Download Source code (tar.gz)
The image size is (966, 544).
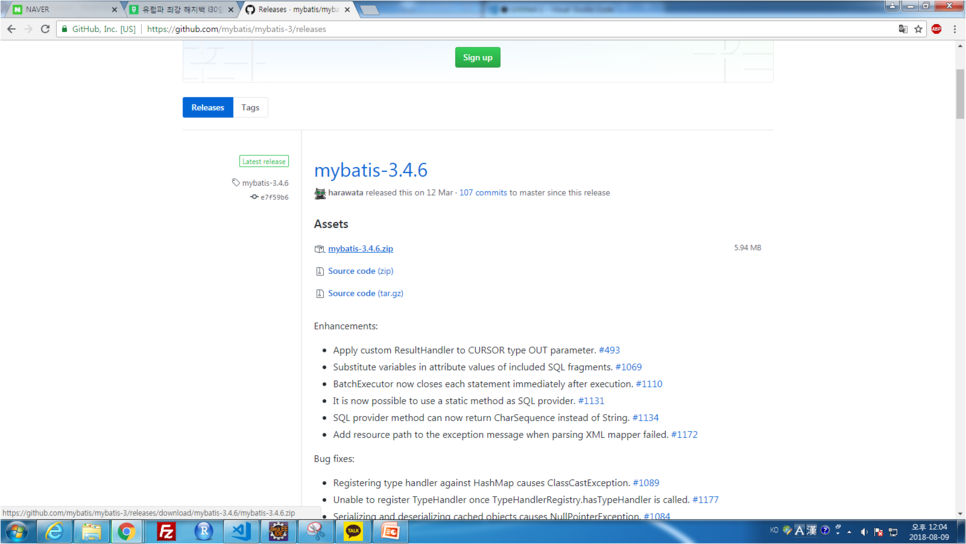pyautogui.click(x=365, y=293)
